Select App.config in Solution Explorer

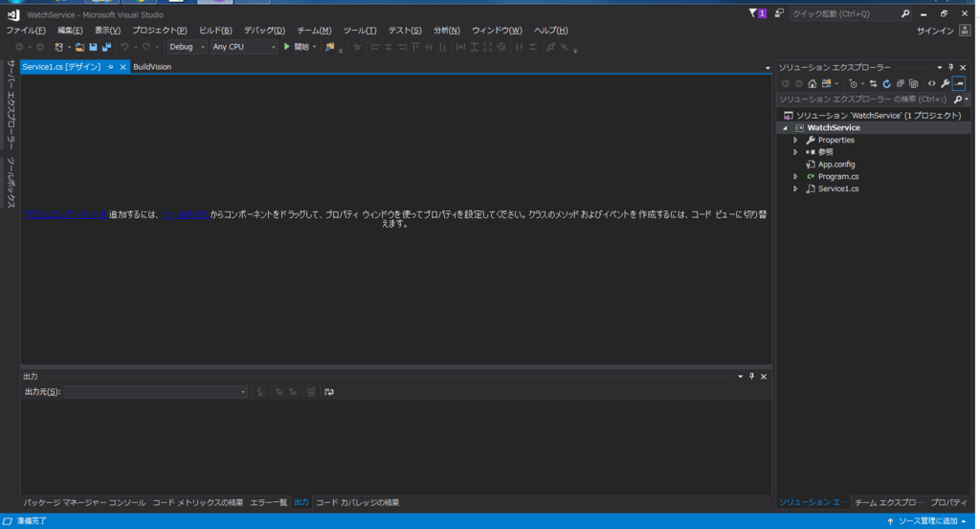pos(836,165)
